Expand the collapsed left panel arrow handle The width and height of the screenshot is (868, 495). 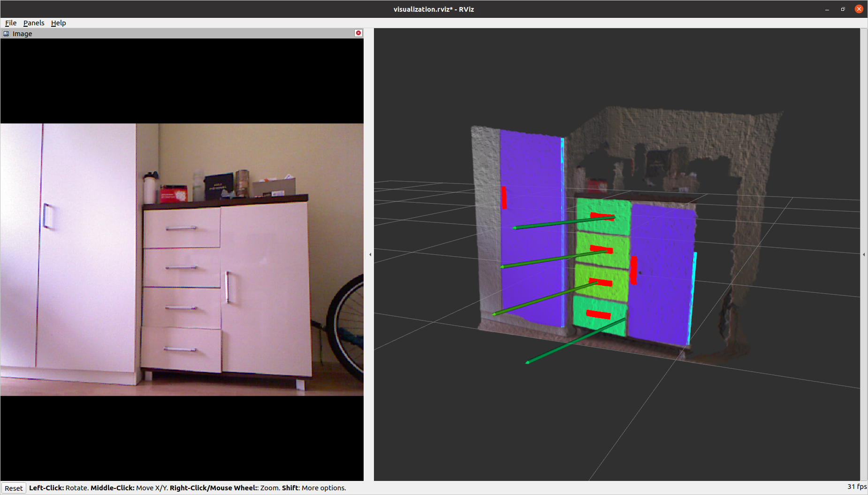pyautogui.click(x=370, y=255)
